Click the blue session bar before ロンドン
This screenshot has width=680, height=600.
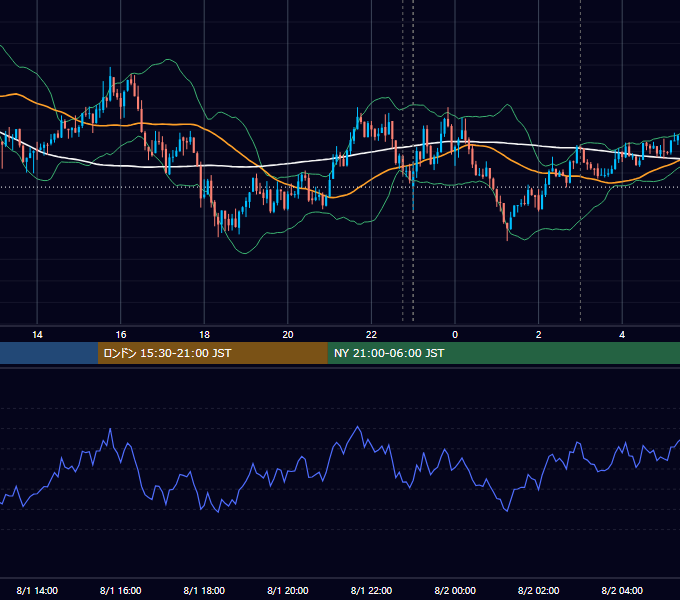click(49, 353)
